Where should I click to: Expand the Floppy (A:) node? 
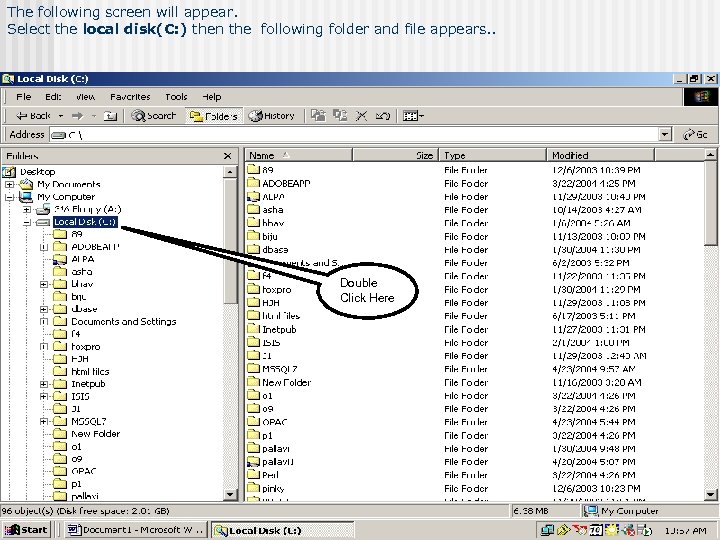point(27,210)
